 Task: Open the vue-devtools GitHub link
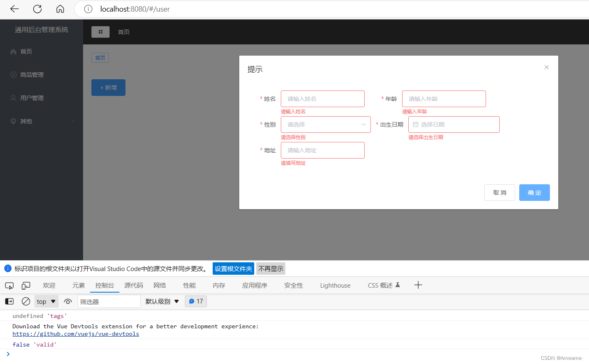[76, 334]
